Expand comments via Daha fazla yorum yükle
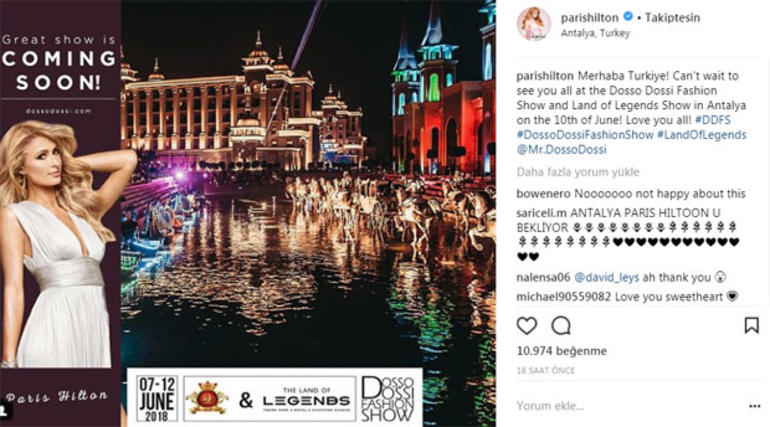This screenshot has height=427, width=770. [x=578, y=172]
